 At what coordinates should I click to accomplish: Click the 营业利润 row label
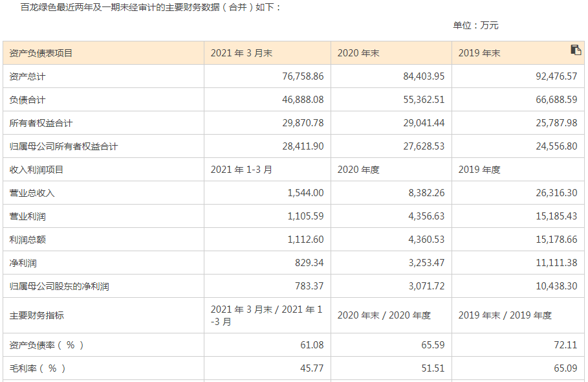coord(27,216)
